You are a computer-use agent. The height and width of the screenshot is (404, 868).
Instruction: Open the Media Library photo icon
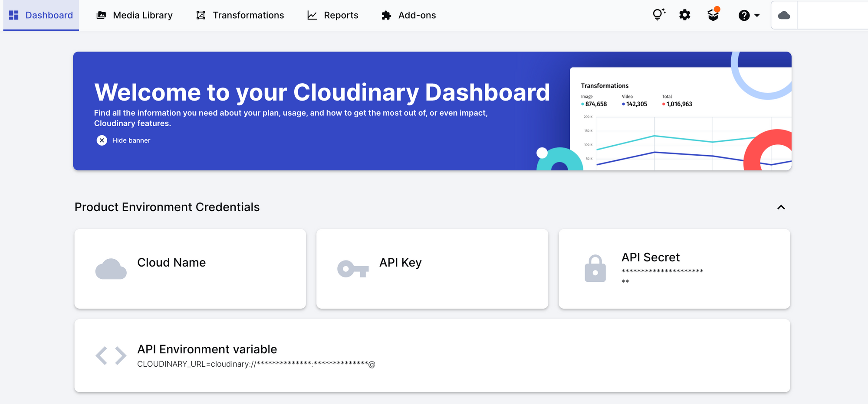click(101, 15)
